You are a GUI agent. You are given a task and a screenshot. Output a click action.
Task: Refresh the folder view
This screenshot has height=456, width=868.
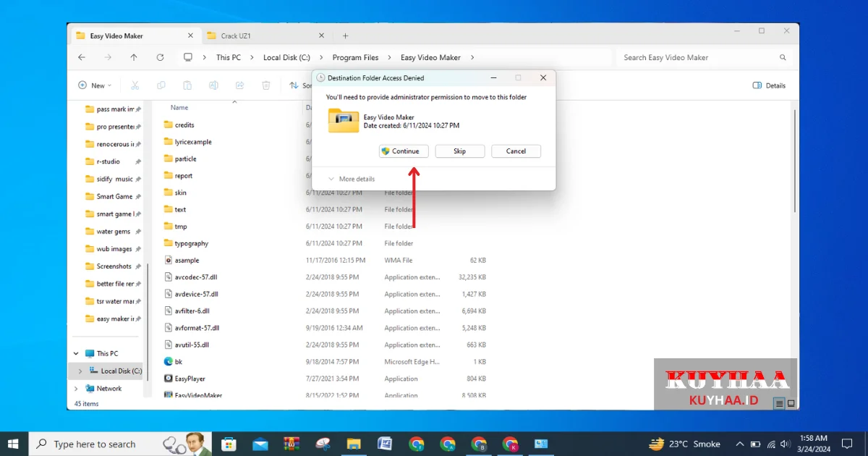pos(160,57)
